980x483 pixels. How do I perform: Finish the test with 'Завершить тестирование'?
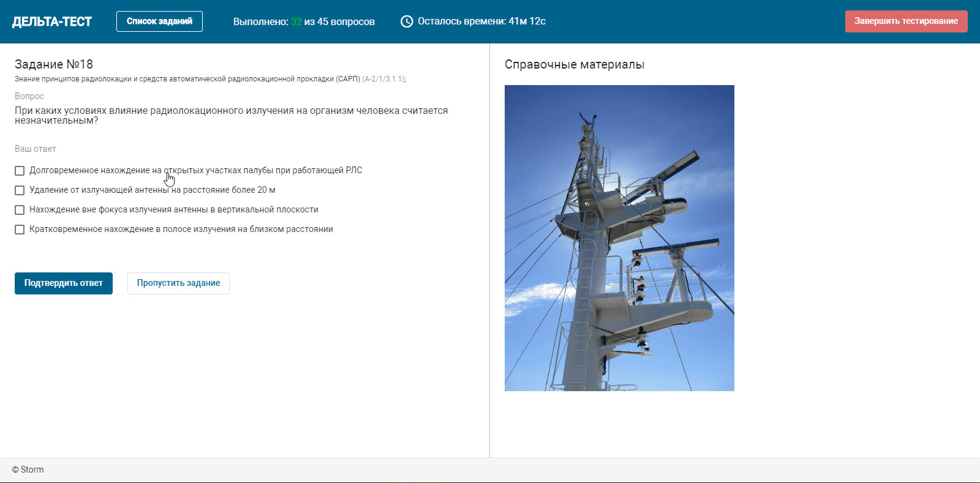pos(906,21)
